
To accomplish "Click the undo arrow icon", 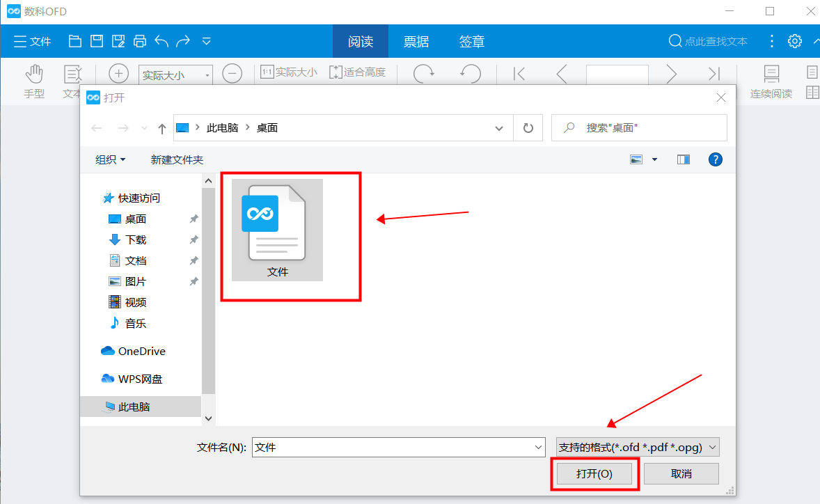I will tap(161, 41).
